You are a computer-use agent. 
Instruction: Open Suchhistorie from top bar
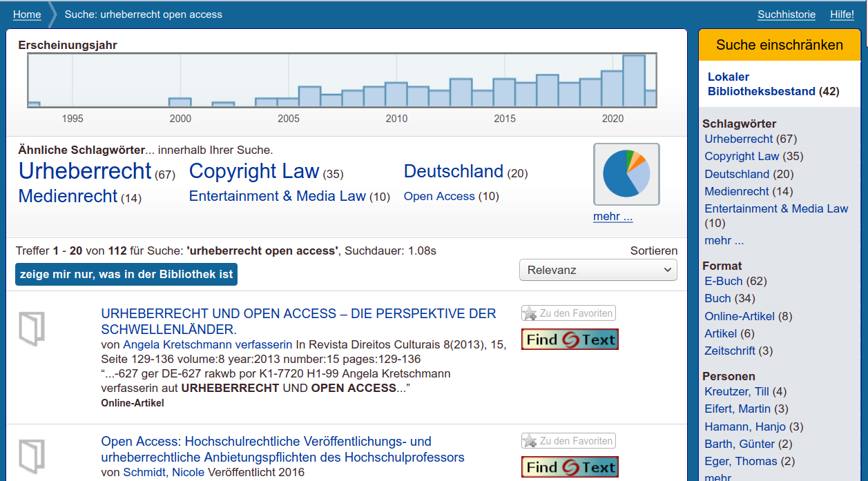pyautogui.click(x=786, y=14)
